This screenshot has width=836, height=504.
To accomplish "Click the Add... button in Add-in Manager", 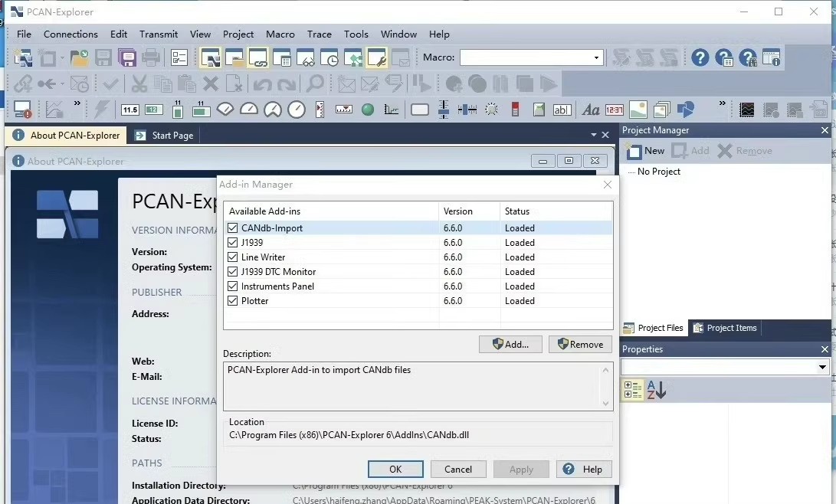I will [510, 345].
